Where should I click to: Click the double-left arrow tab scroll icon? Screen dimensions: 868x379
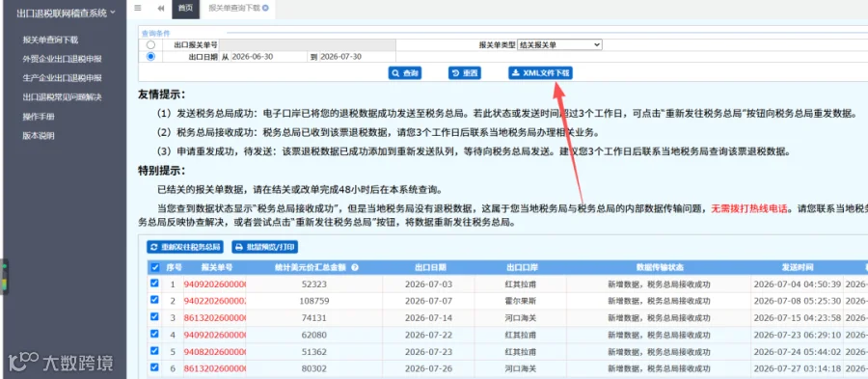click(161, 9)
